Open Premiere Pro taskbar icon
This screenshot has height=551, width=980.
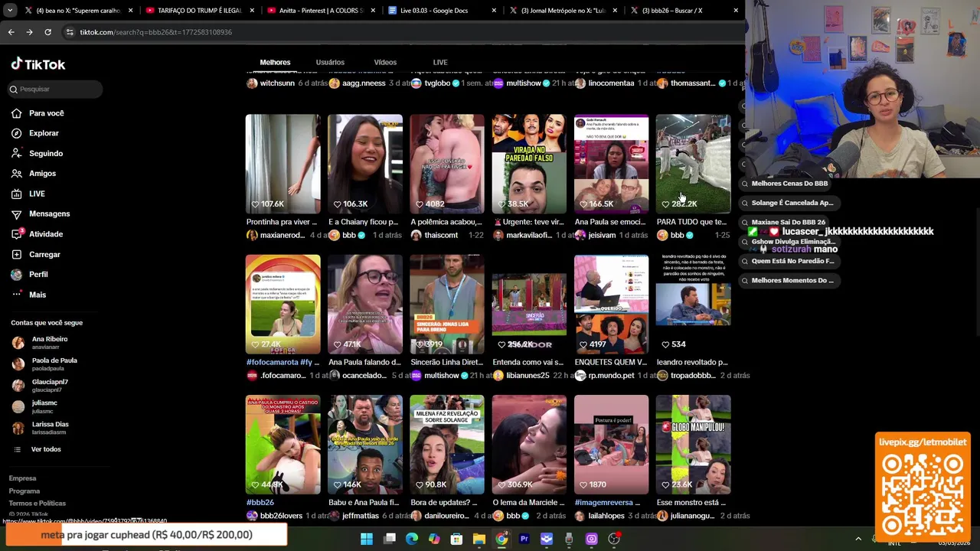pos(524,539)
